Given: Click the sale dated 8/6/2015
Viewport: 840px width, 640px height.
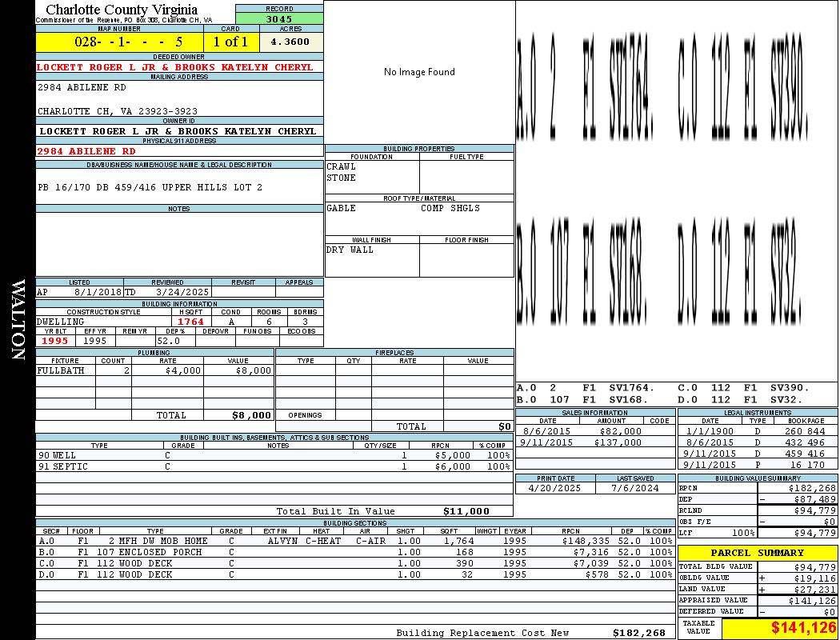Looking at the screenshot, I should point(547,431).
